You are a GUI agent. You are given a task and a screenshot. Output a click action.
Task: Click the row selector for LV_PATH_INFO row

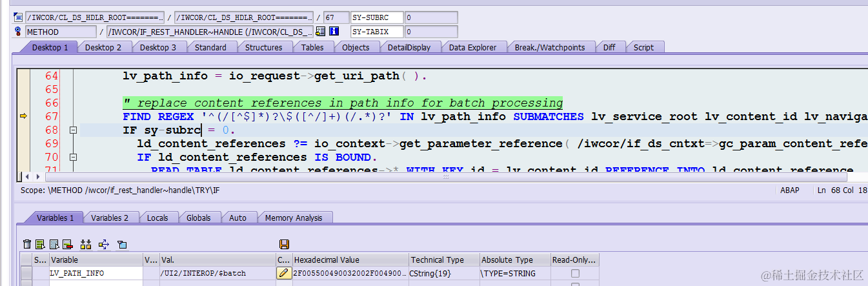26,273
